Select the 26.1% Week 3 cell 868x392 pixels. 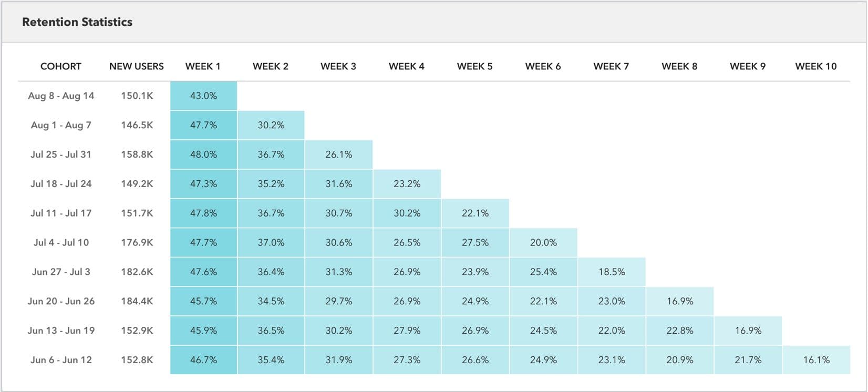[339, 154]
